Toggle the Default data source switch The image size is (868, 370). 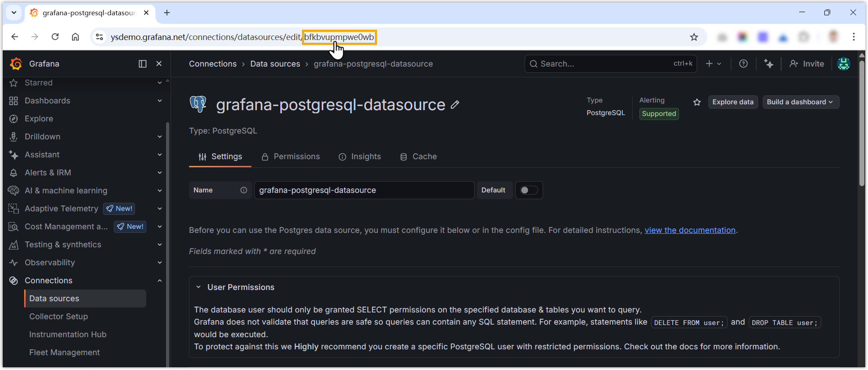point(529,190)
